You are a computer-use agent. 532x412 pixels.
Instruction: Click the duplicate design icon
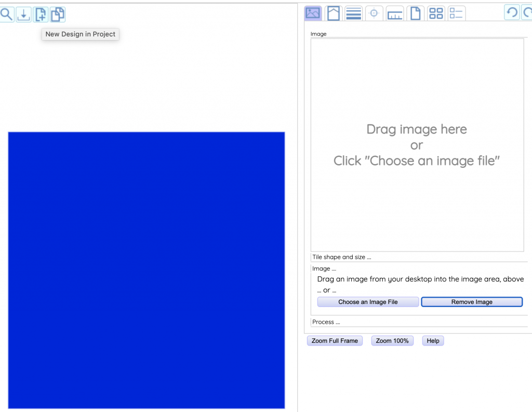(57, 15)
